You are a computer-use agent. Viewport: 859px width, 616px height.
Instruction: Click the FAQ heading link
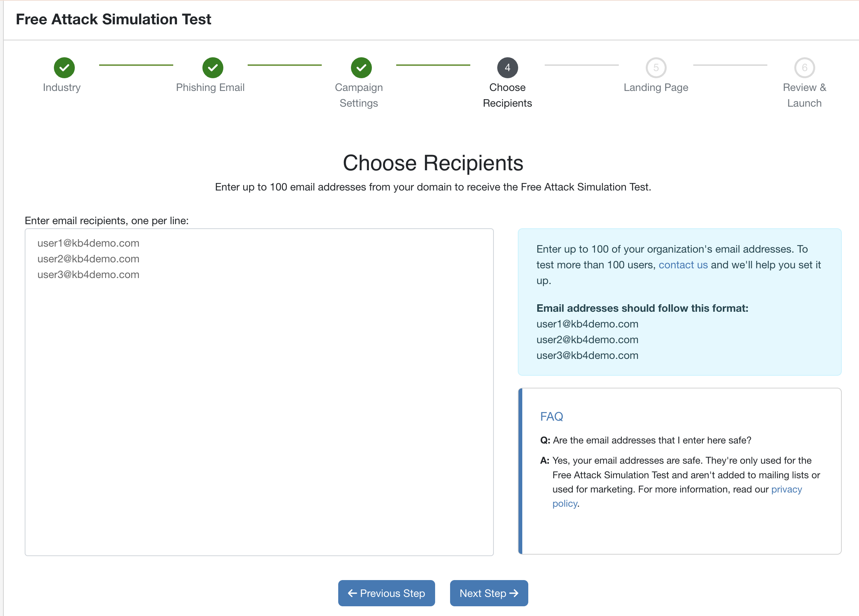[x=551, y=417]
